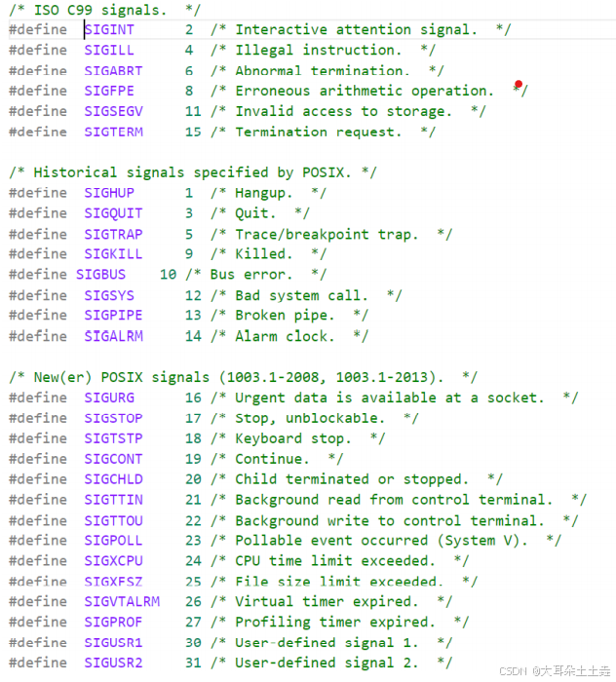This screenshot has width=616, height=682.
Task: Click the CSDN watermark text
Action: 555,671
